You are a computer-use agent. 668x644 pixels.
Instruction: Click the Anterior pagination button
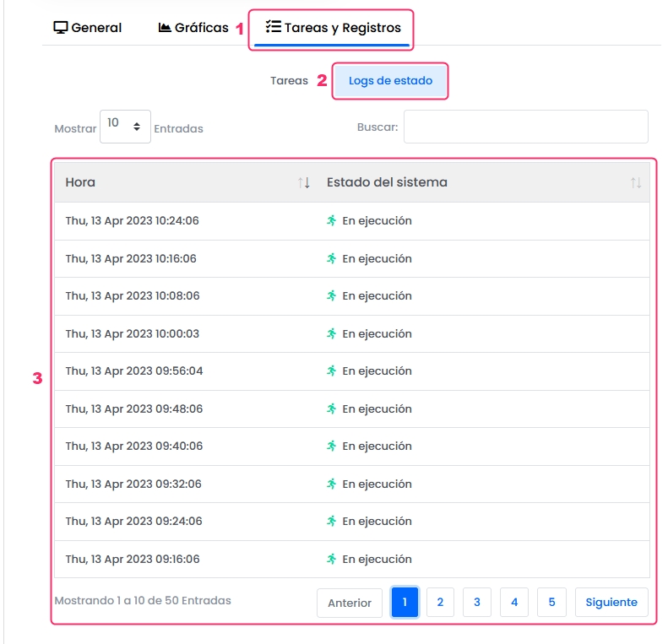(x=350, y=603)
